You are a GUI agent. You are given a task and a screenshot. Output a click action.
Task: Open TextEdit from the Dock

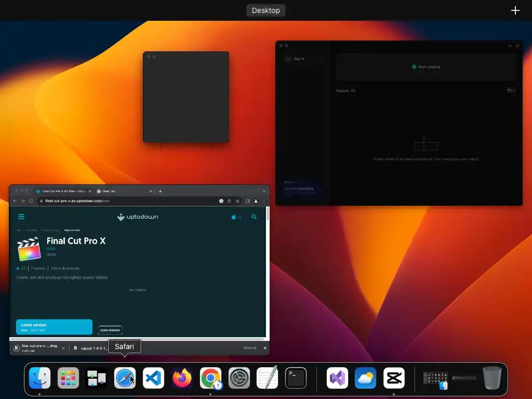point(268,378)
